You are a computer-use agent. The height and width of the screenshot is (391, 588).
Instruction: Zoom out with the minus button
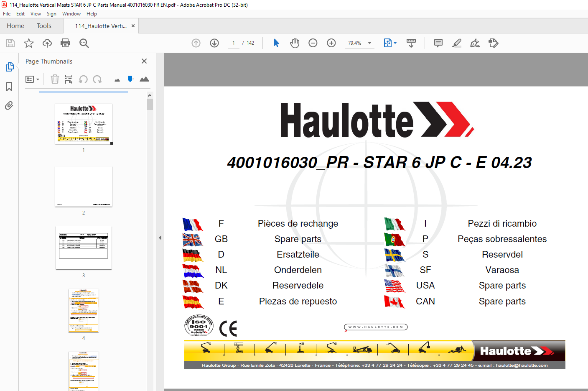point(313,43)
